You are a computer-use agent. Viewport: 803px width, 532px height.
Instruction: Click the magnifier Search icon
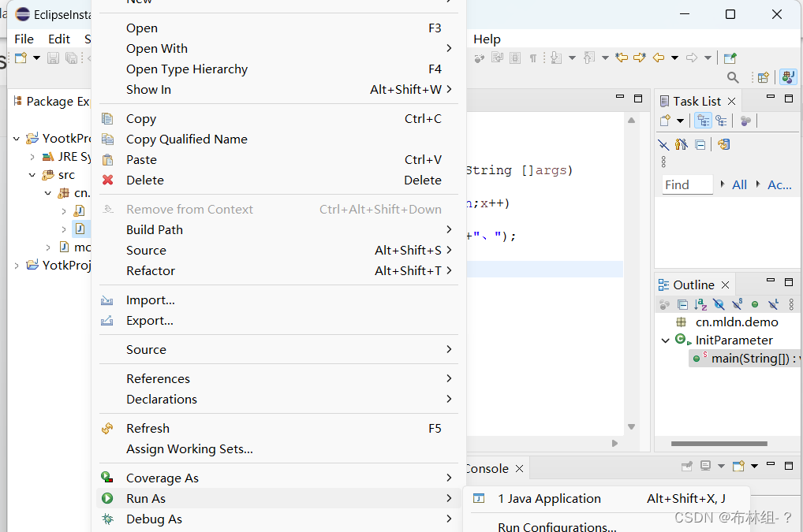733,77
